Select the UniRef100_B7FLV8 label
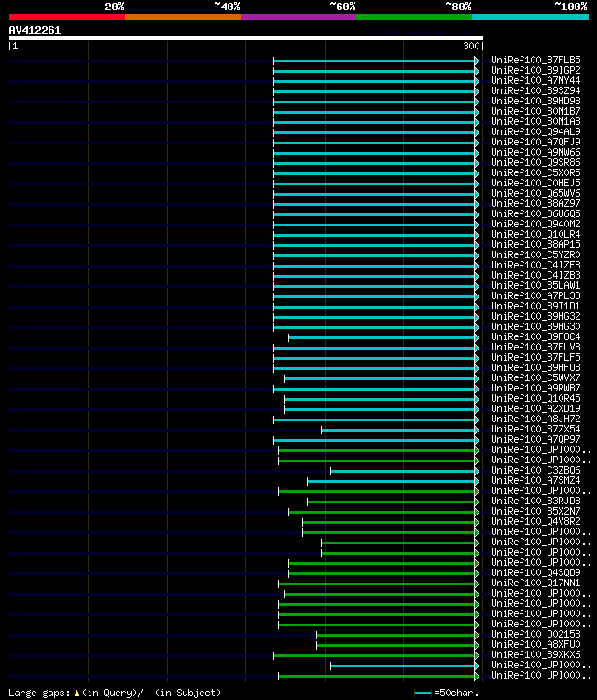Image resolution: width=597 pixels, height=700 pixels. coord(535,348)
